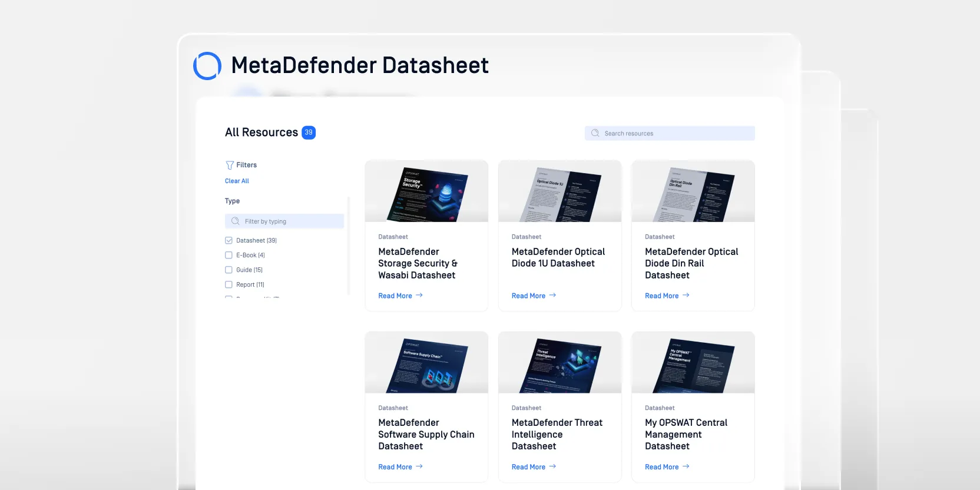980x490 pixels.
Task: Click the OPSWAT circle logo icon
Action: click(207, 65)
